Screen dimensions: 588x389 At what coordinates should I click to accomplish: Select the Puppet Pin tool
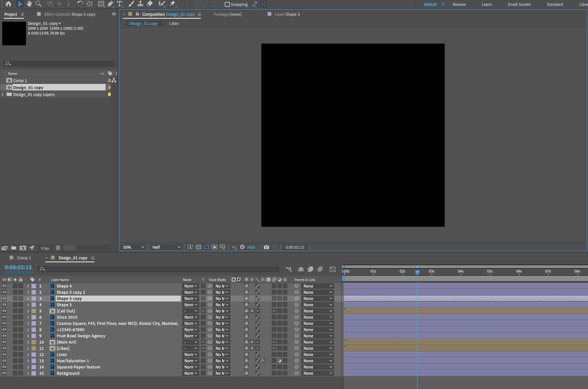point(172,4)
